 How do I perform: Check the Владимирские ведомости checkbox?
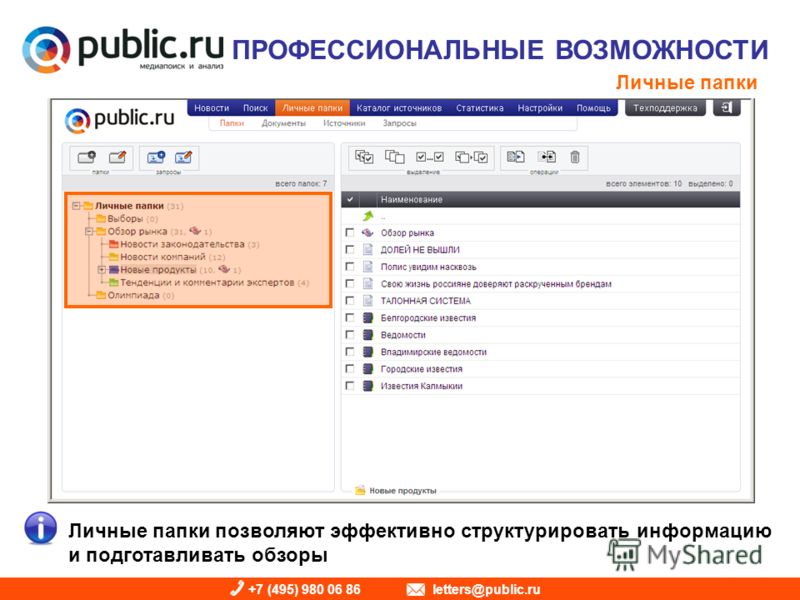(x=349, y=352)
